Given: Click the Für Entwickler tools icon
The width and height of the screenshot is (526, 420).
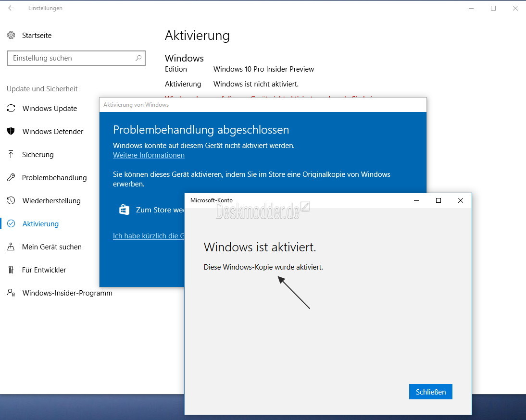Looking at the screenshot, I should 11,270.
